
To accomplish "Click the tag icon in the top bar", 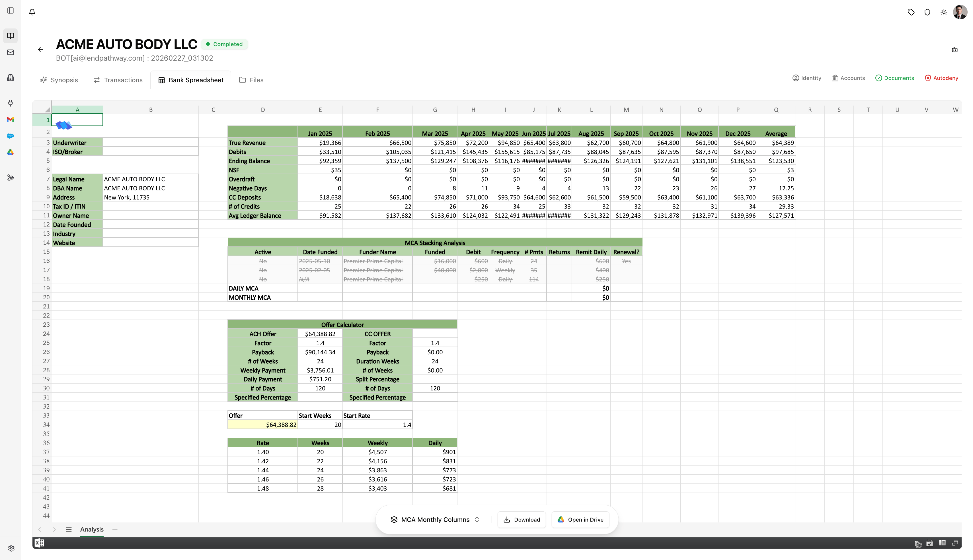I will (911, 12).
